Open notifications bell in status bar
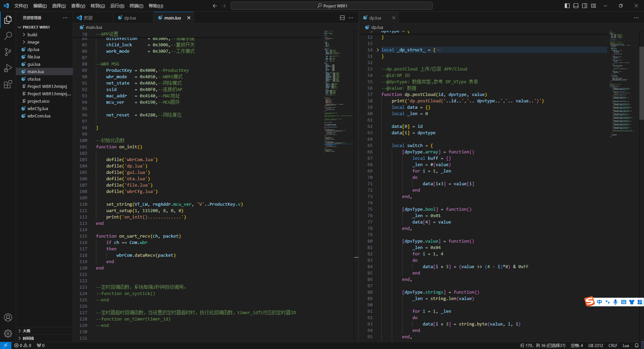The height and width of the screenshot is (349, 644). (x=637, y=345)
